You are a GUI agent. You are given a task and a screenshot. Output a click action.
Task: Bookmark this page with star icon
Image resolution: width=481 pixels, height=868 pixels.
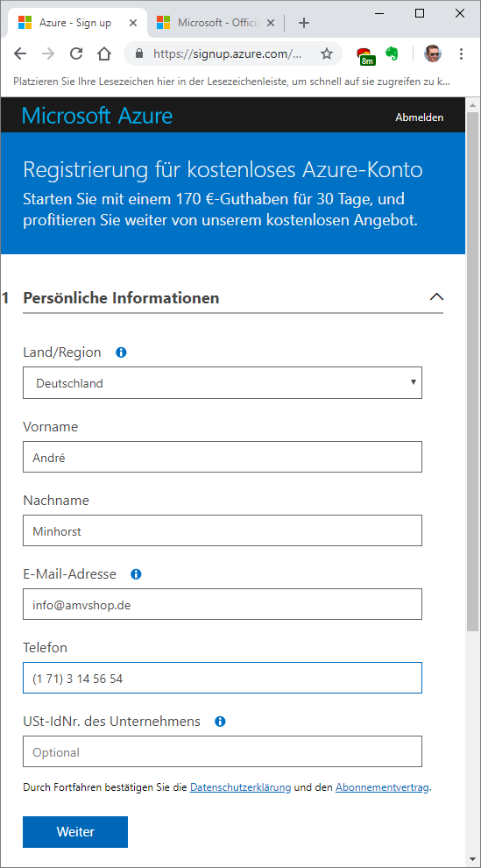pyautogui.click(x=327, y=53)
